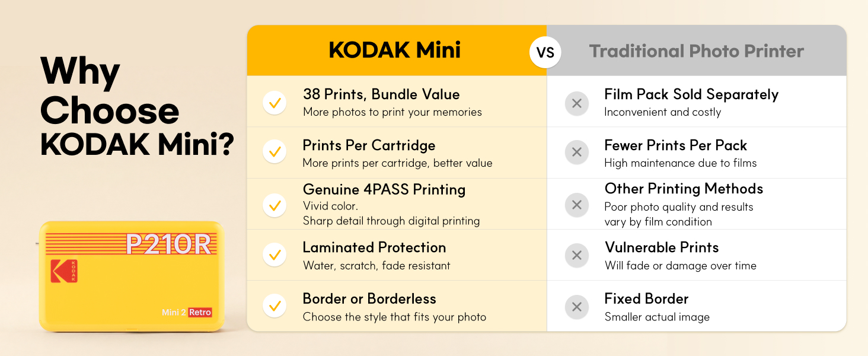Viewport: 868px width, 356px height.
Task: Click the red Kodak logo on the printer
Action: coord(64,271)
